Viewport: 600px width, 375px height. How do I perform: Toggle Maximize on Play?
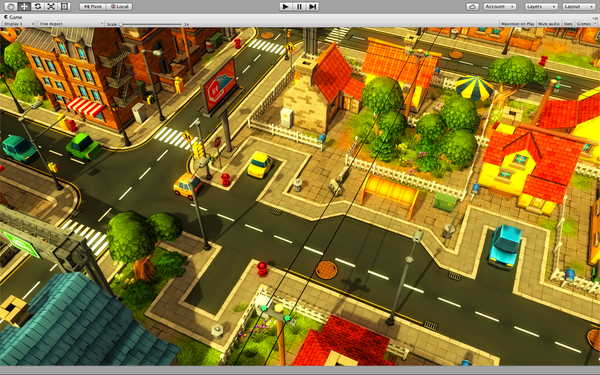click(517, 24)
